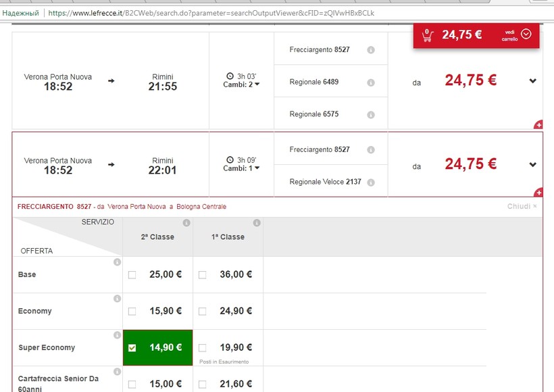
Task: Click info icon for Base offer
Action: [x=117, y=262]
